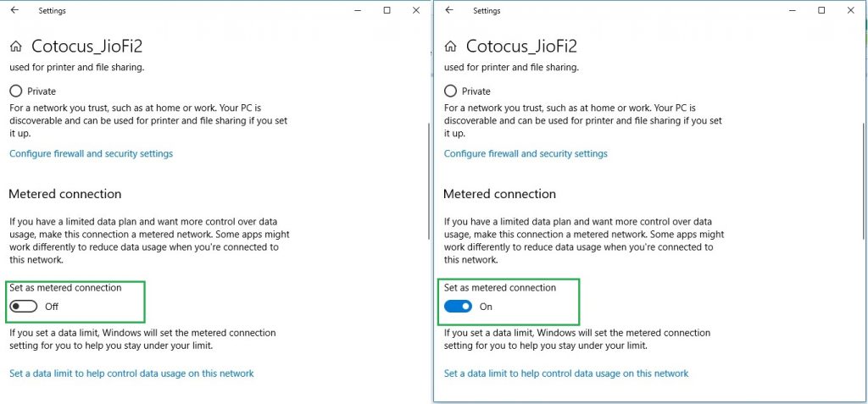This screenshot has width=868, height=404.
Task: Open Configure firewall and security settings in the left window
Action: point(91,154)
